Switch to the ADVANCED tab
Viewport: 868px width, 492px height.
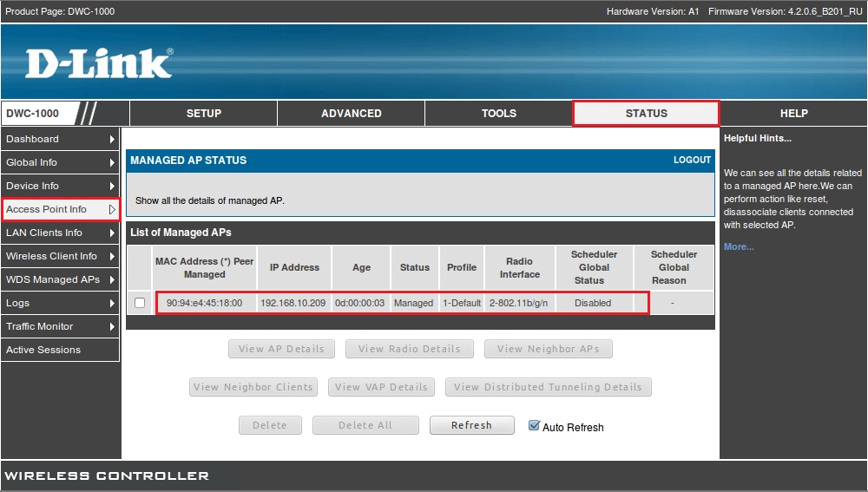click(352, 113)
